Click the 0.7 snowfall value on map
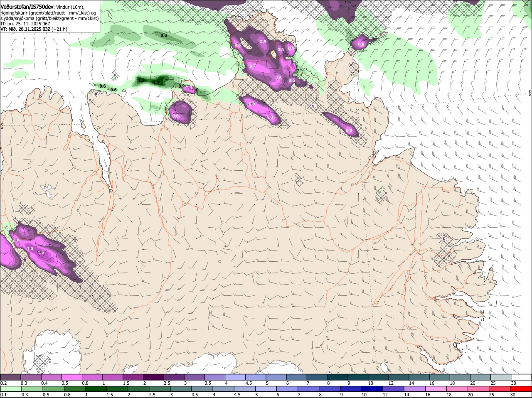 253,66
